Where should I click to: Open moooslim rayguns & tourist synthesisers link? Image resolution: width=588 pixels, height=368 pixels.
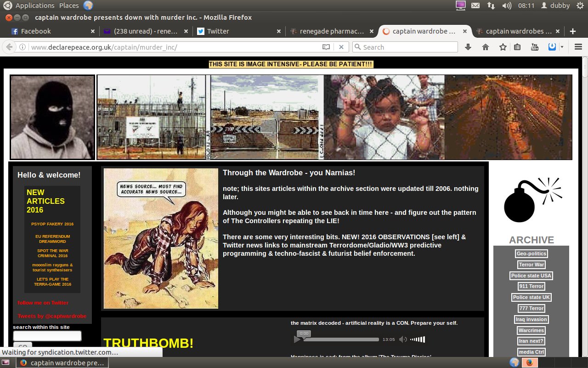[52, 268]
